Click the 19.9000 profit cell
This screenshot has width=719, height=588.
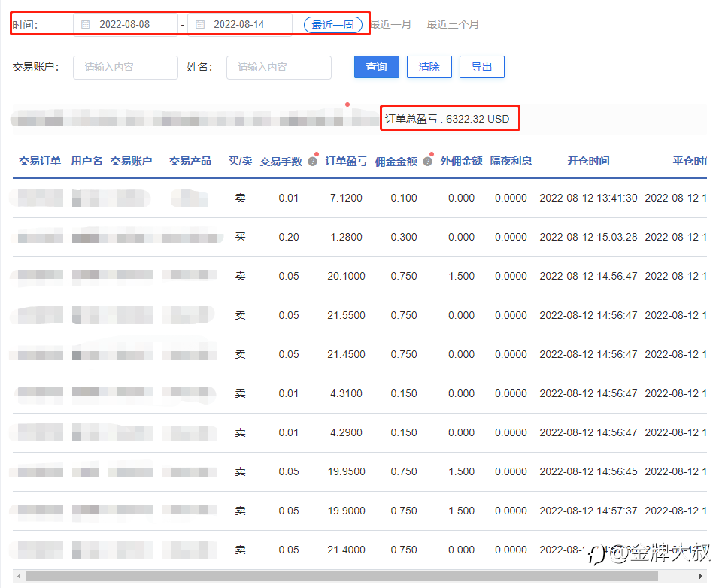346,511
